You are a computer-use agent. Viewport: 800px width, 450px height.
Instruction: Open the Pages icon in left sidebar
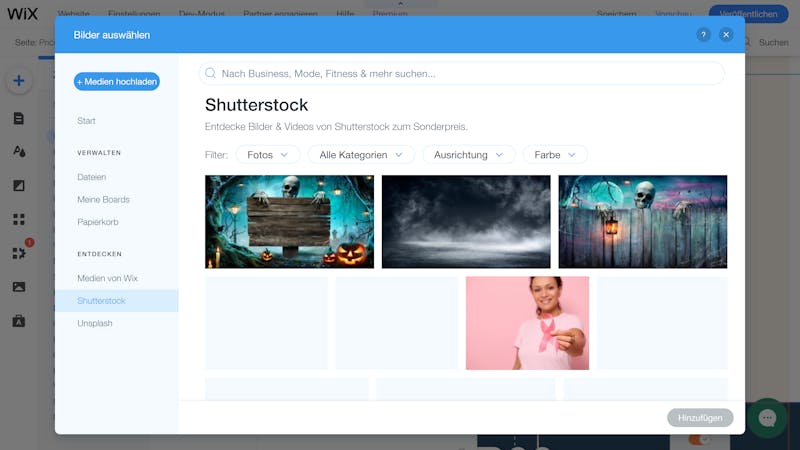19,118
